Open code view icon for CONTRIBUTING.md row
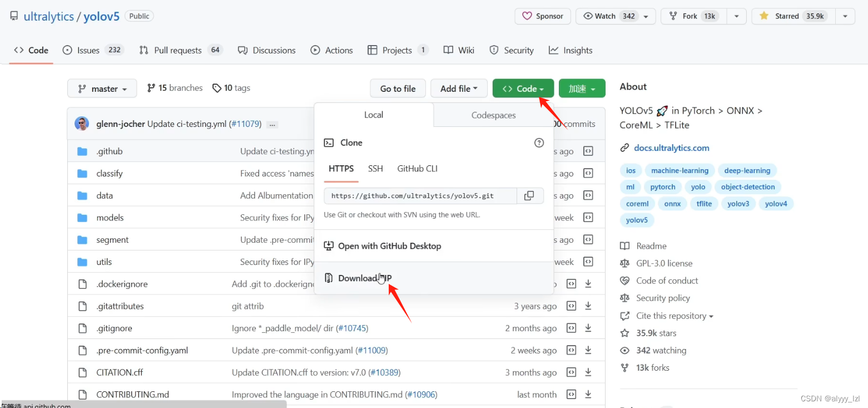 571,395
